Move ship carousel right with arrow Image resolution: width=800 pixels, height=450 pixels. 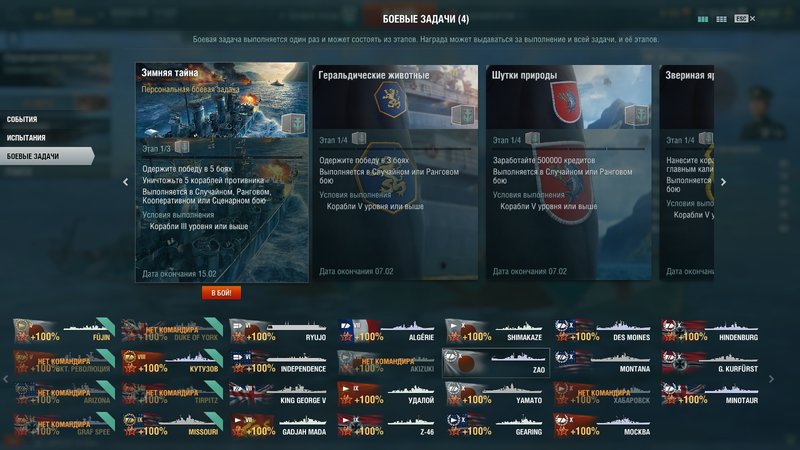(771, 379)
